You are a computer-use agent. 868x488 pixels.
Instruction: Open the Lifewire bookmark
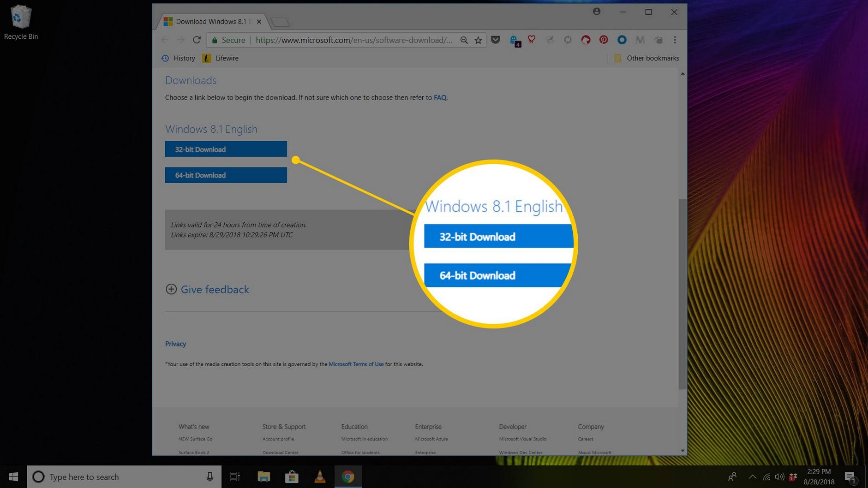221,58
